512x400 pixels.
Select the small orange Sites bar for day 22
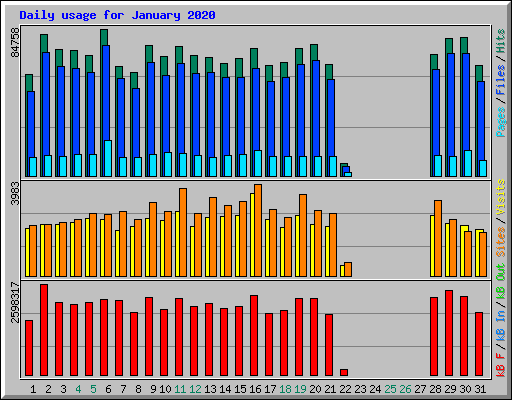pos(348,269)
